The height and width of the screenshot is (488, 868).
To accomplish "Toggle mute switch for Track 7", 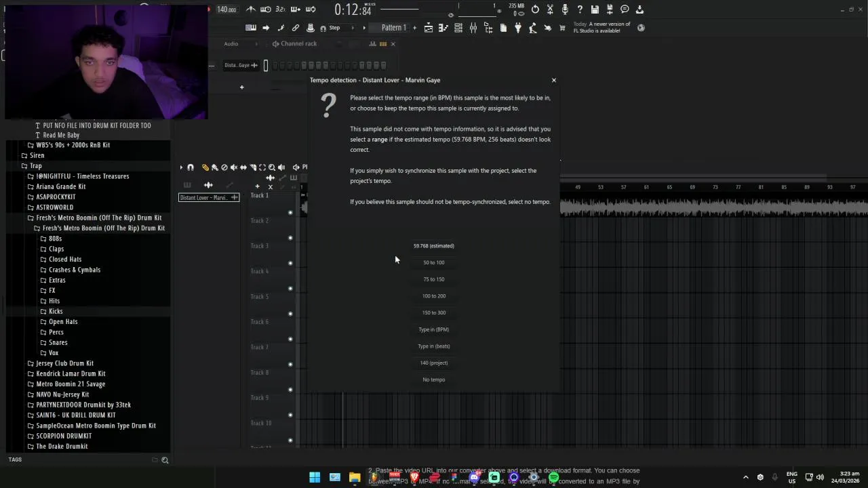I will [290, 364].
